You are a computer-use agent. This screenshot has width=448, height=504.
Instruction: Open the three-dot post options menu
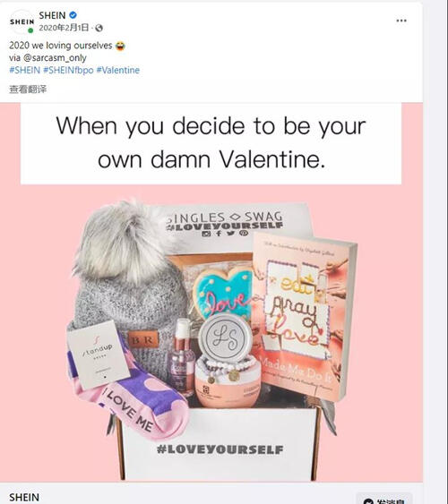[401, 21]
